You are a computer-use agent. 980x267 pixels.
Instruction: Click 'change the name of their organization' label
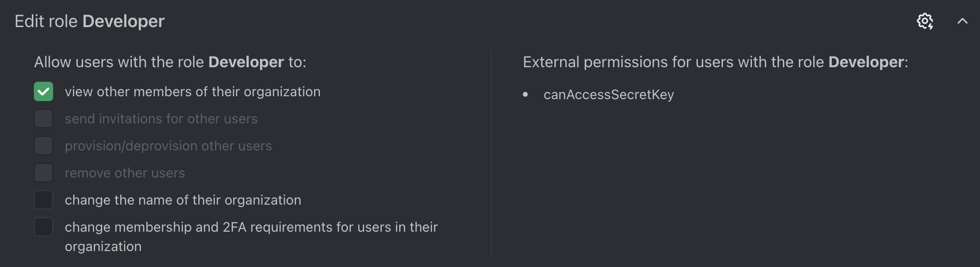pos(183,200)
